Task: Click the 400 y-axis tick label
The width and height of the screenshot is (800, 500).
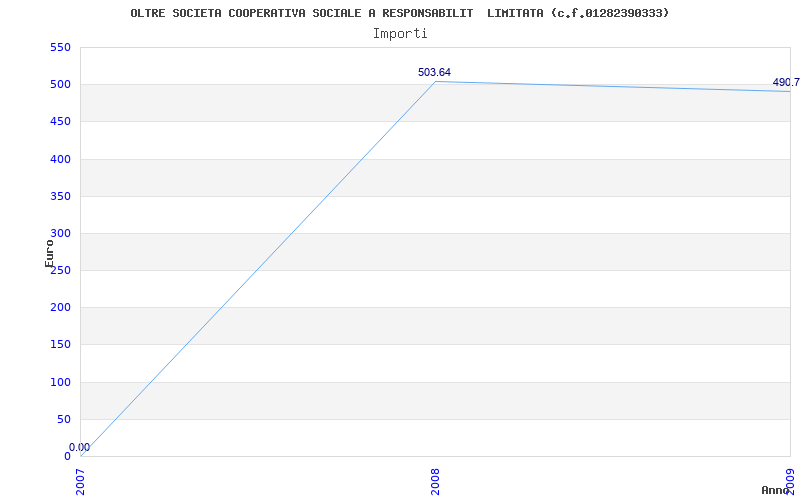Action: click(60, 159)
